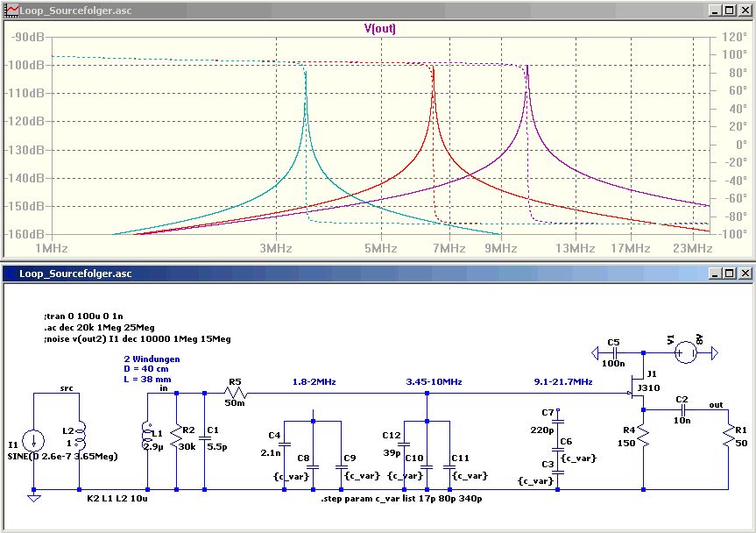Select the L1 inductor symbol (2.9µ)

146,437
